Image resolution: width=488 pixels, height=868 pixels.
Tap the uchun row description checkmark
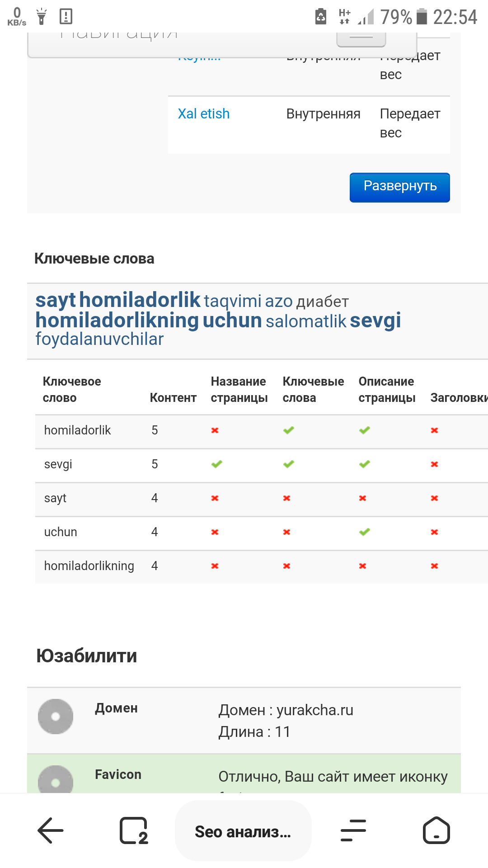[x=365, y=532]
